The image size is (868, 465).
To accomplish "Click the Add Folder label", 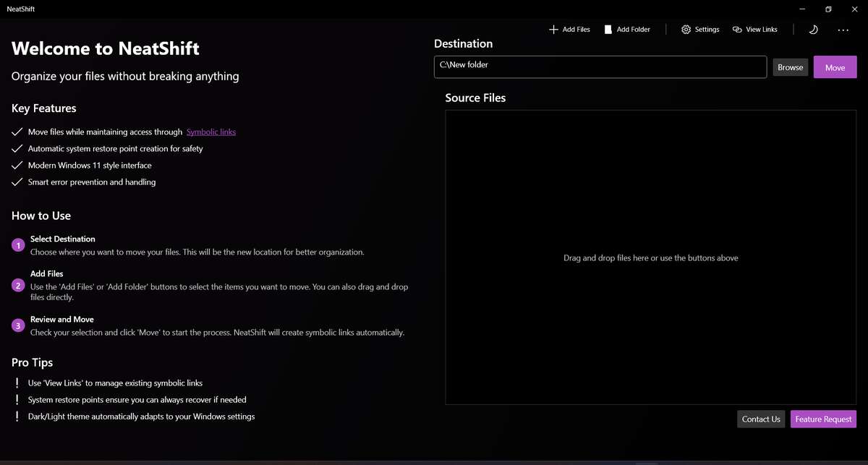I will tap(634, 30).
